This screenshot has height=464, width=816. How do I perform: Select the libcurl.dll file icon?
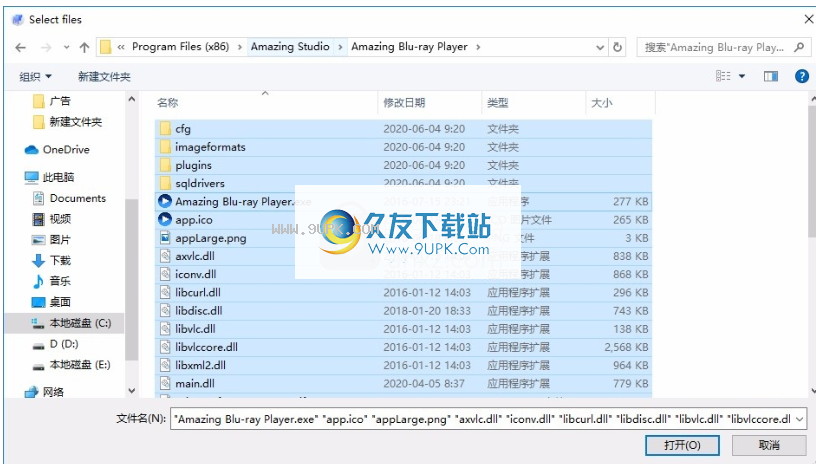tap(165, 292)
